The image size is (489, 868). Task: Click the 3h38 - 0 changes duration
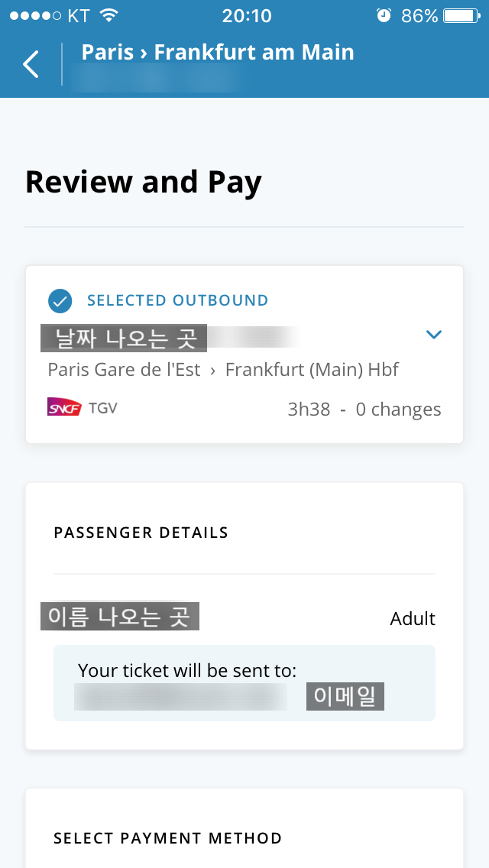[364, 410]
